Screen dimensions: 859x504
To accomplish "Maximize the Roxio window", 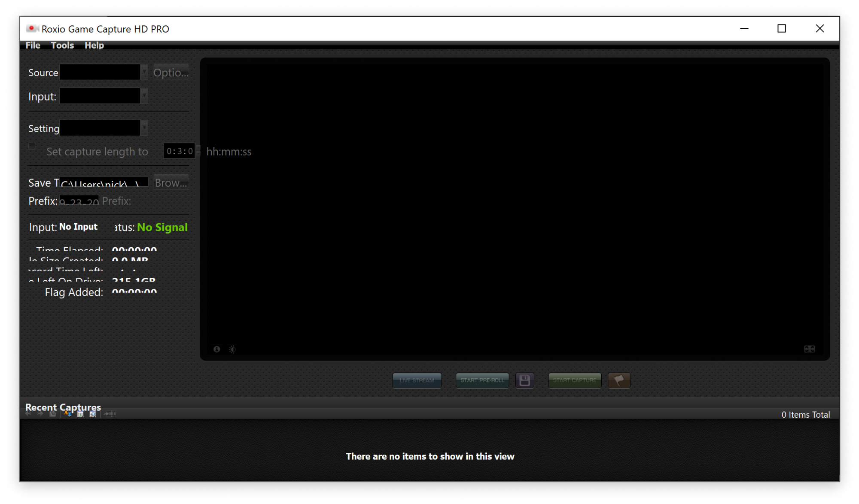I will [782, 28].
